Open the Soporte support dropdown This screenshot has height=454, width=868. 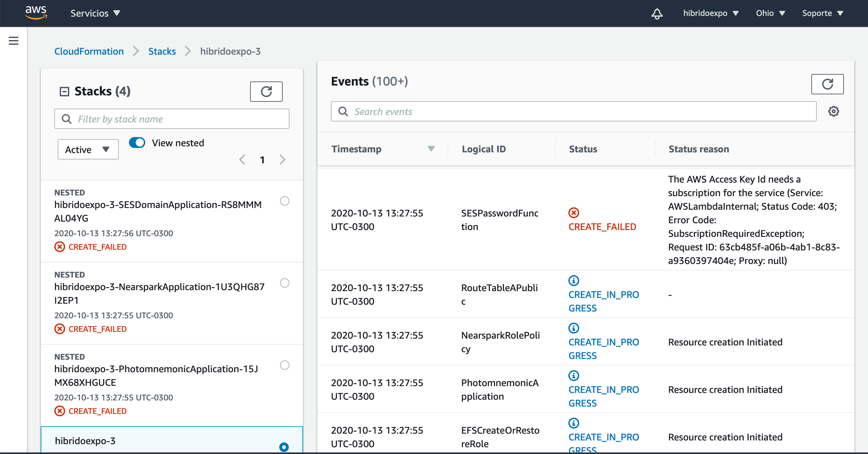pyautogui.click(x=823, y=13)
